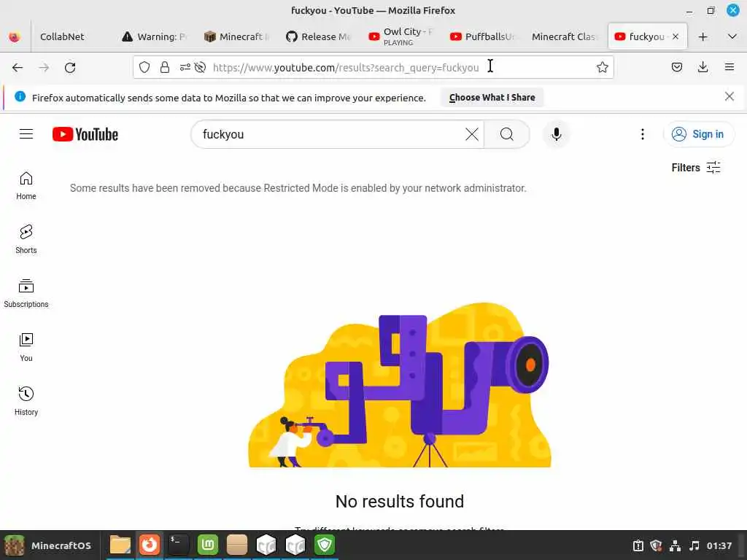Click the Firefox taskbar icon
The image size is (747, 560).
(149, 545)
